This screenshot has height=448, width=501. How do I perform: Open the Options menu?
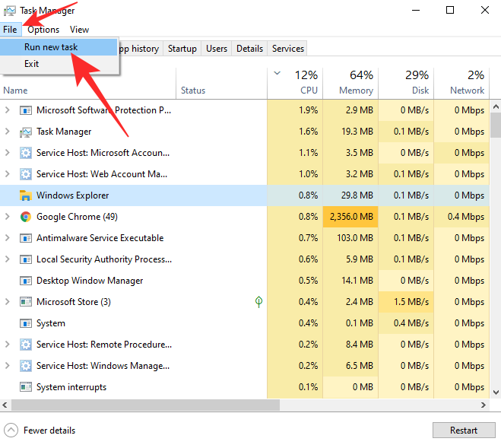(x=43, y=30)
